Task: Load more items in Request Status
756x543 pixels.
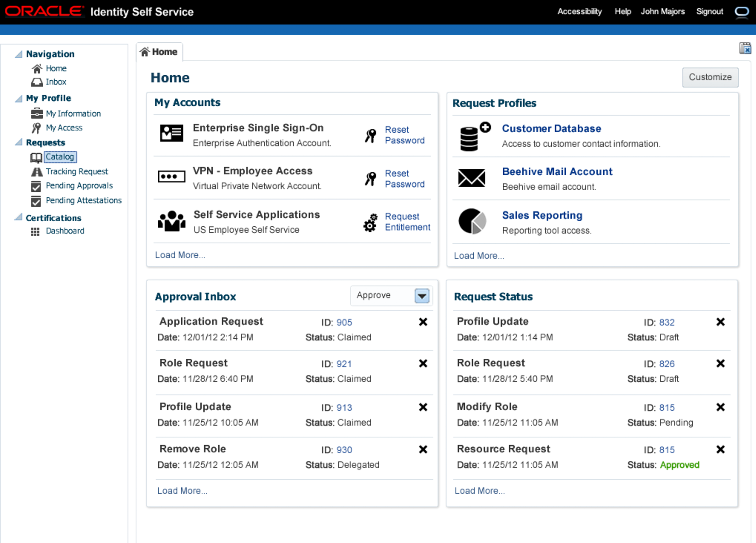Action: pyautogui.click(x=480, y=491)
